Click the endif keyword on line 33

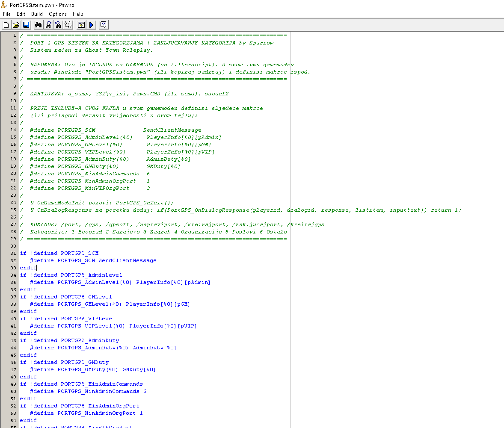(x=27, y=267)
